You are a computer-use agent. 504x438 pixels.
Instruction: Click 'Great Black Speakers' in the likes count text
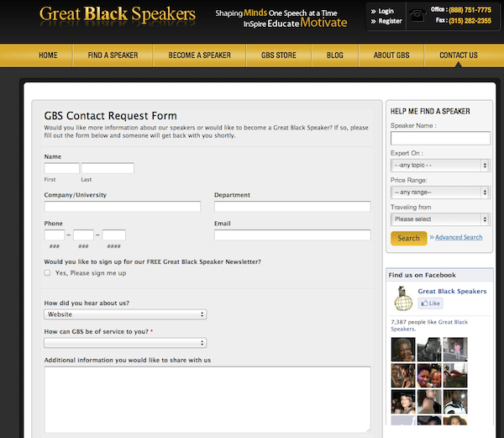pyautogui.click(x=429, y=325)
